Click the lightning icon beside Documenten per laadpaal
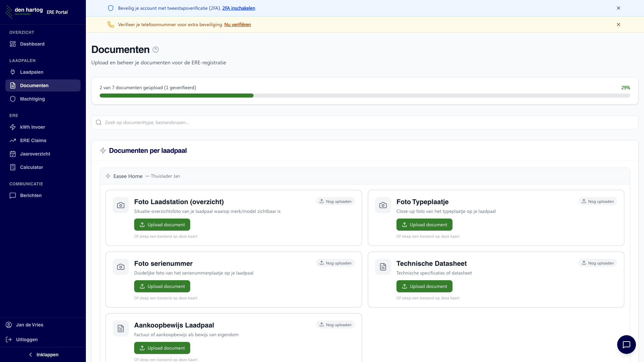This screenshot has height=362, width=644. (103, 151)
